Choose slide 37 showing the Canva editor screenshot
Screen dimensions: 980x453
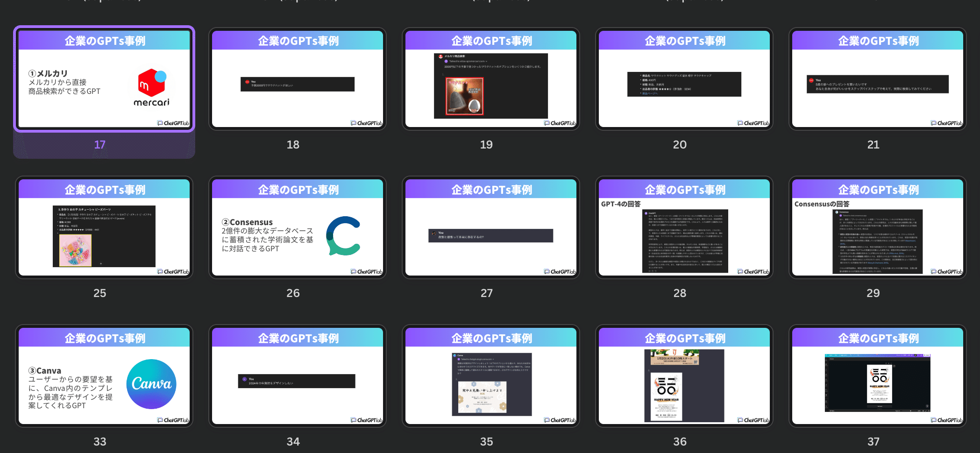tap(878, 376)
